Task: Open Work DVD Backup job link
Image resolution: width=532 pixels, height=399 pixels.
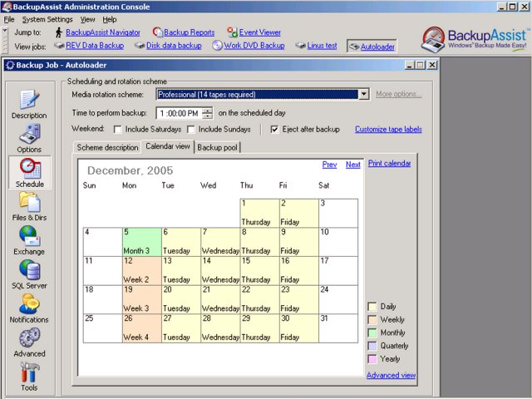Action: pos(254,45)
